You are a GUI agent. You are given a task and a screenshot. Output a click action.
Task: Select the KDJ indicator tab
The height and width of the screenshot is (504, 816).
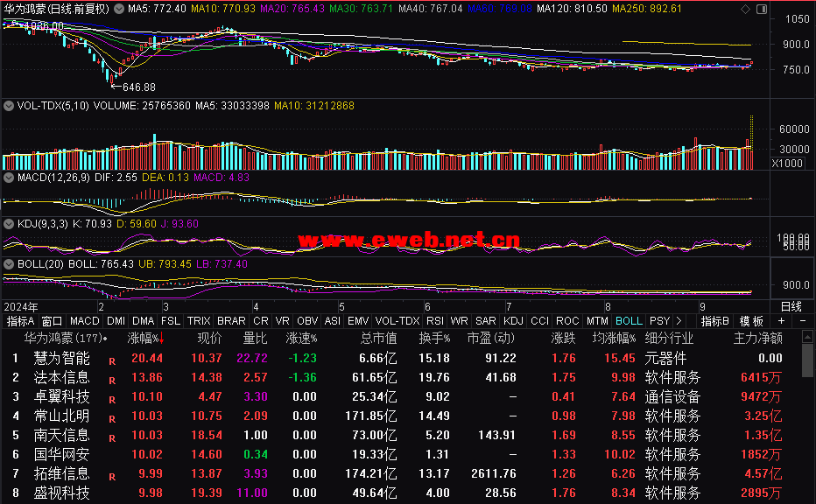(x=513, y=321)
